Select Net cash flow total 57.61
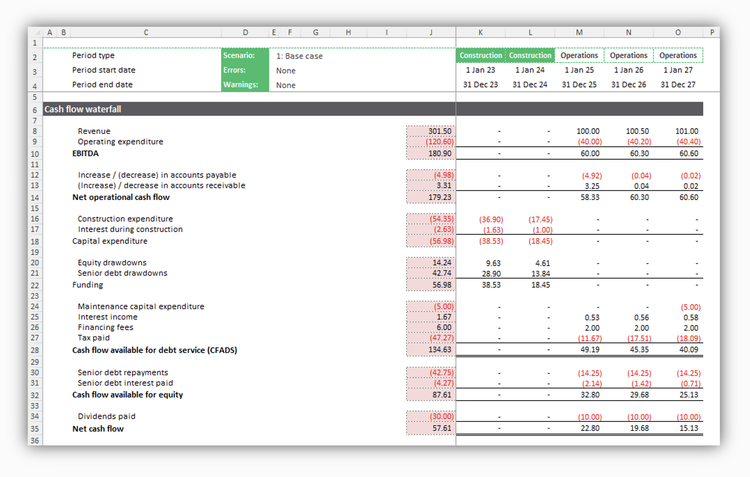 click(430, 428)
